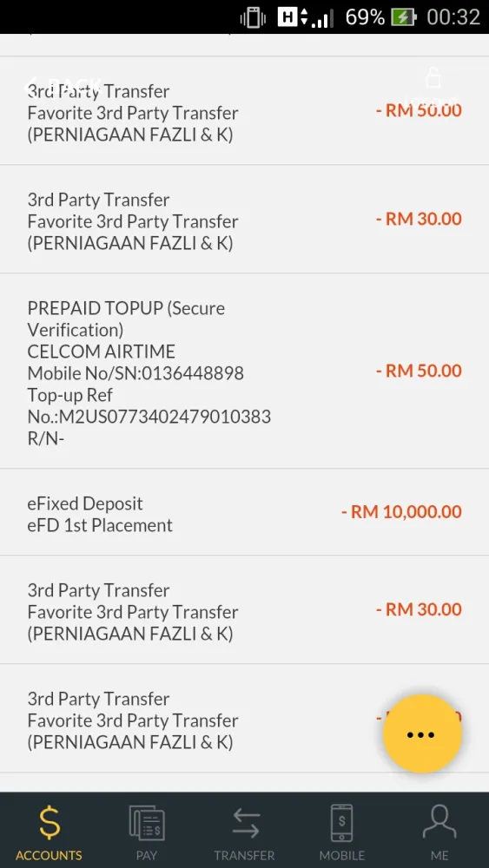
Task: Open the eFixed Deposit 1st Placement transaction
Action: point(244,512)
